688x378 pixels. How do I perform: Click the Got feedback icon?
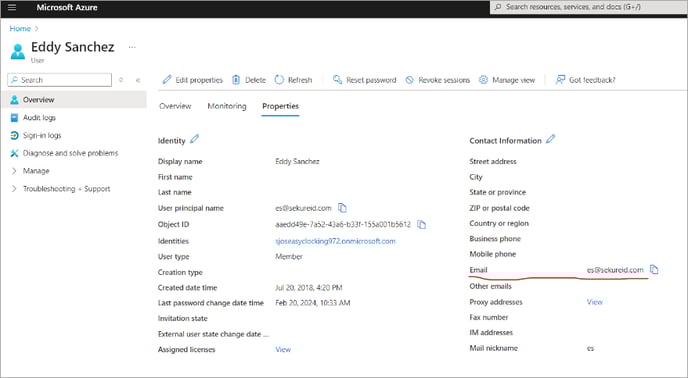[560, 79]
